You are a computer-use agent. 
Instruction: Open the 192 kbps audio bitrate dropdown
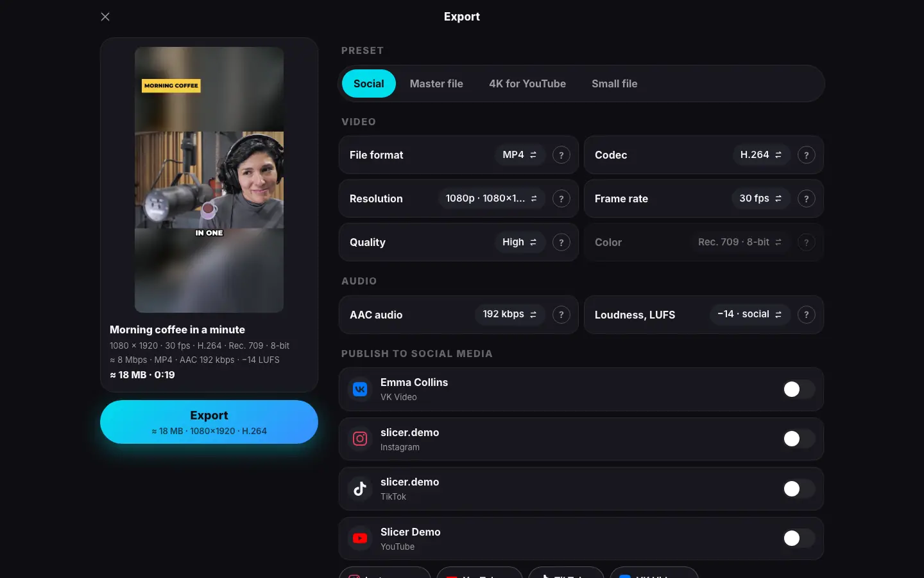[x=510, y=314]
